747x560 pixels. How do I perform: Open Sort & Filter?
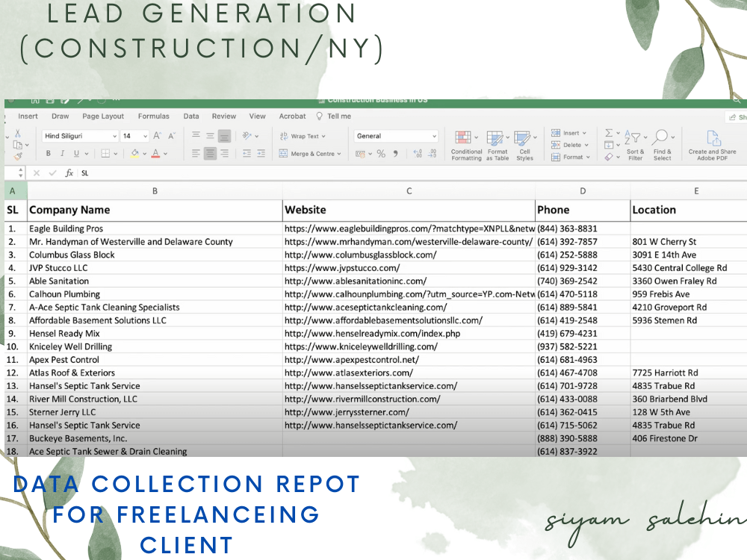[635, 146]
